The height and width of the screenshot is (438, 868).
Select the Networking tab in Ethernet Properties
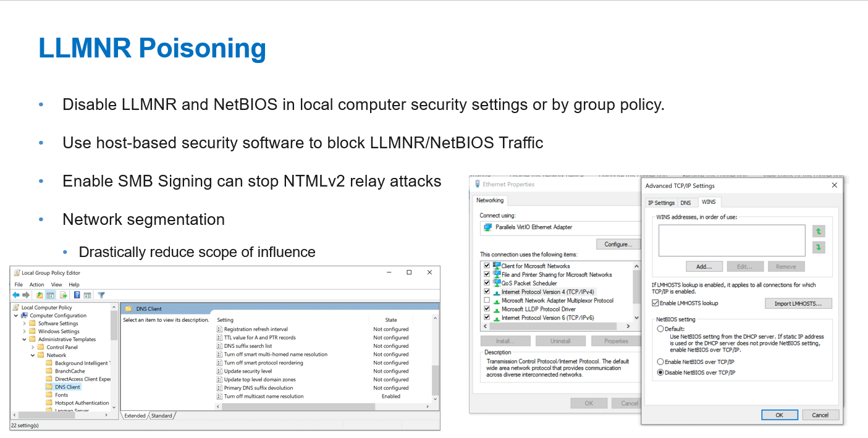pyautogui.click(x=490, y=200)
